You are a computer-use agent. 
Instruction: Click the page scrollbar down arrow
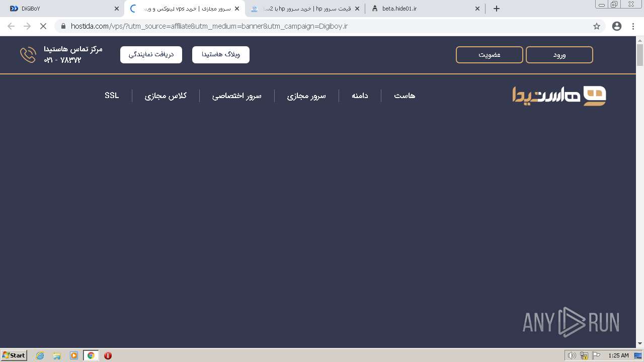(x=640, y=343)
